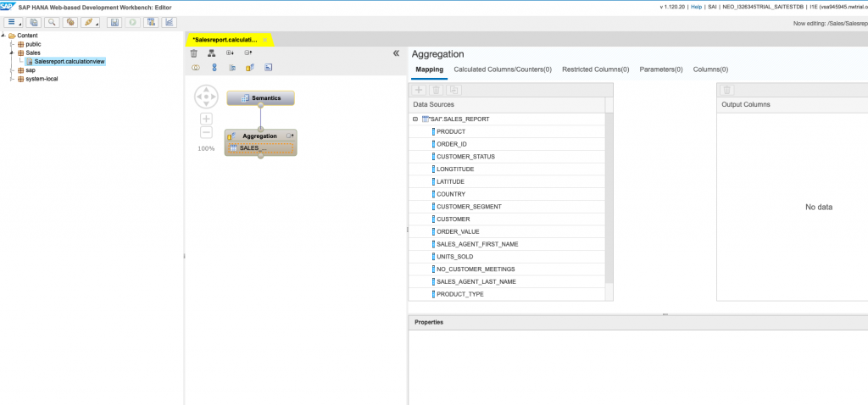Select the Aggregation node in the diagram
Viewport: 868px width, 405px height.
(259, 136)
